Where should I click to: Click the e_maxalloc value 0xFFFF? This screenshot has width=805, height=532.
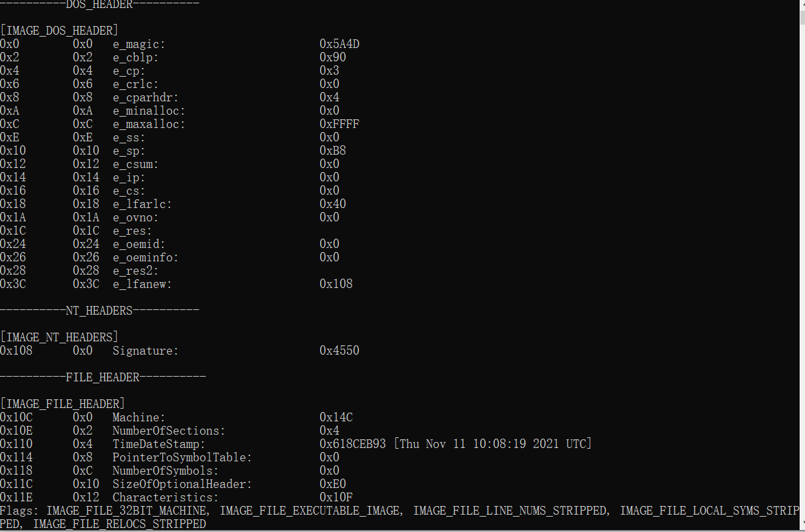(339, 124)
